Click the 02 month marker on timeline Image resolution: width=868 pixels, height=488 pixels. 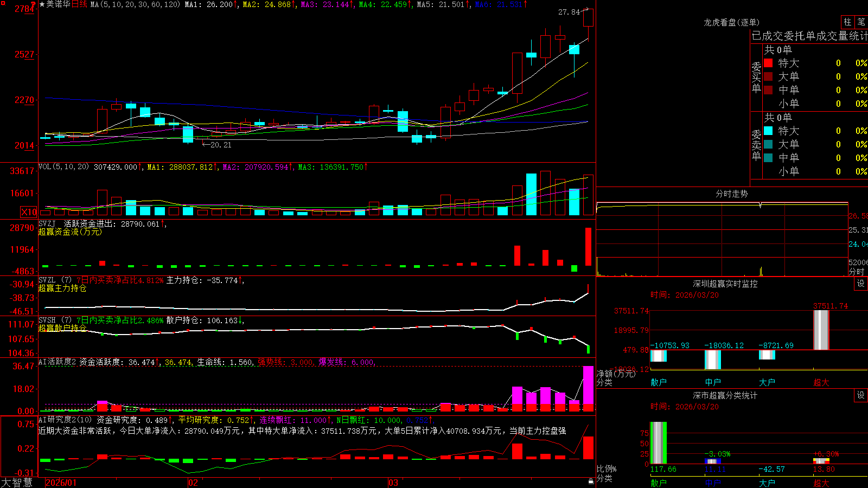tap(193, 483)
